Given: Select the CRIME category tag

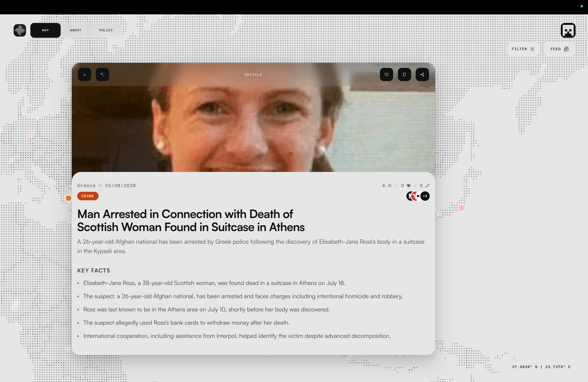Looking at the screenshot, I should [x=88, y=196].
